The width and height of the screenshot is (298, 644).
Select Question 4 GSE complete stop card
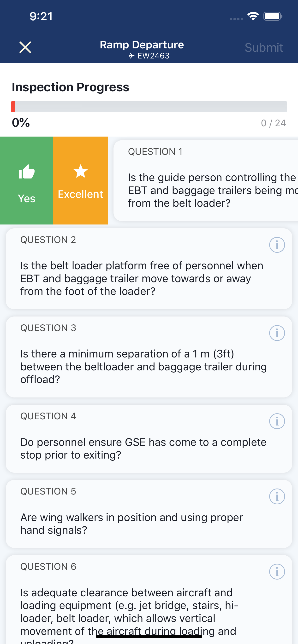pos(149,439)
